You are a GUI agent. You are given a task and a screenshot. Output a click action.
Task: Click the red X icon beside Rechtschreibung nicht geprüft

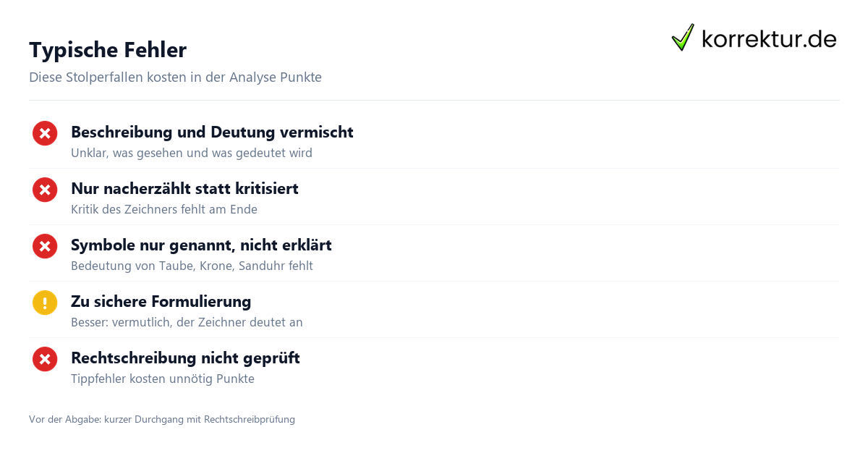pos(45,359)
